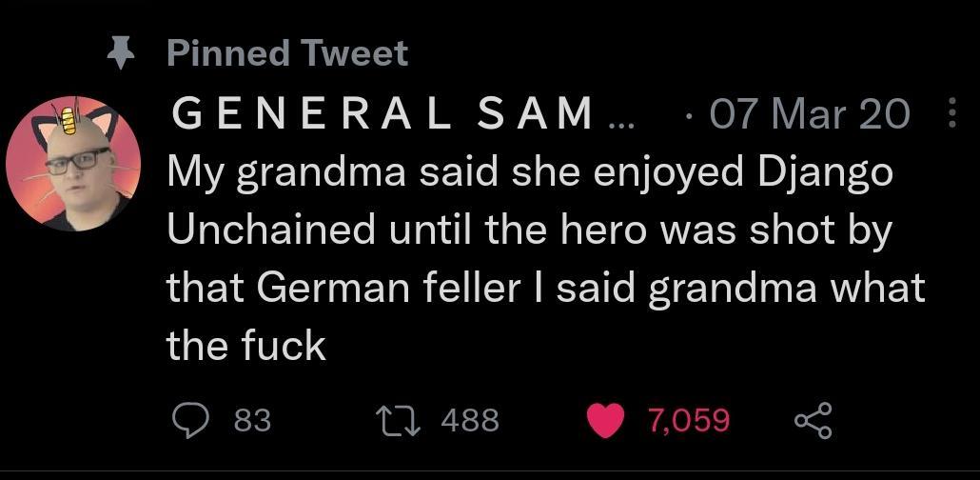Image resolution: width=980 pixels, height=480 pixels.
Task: View the 488 retweets count
Action: pos(470,420)
